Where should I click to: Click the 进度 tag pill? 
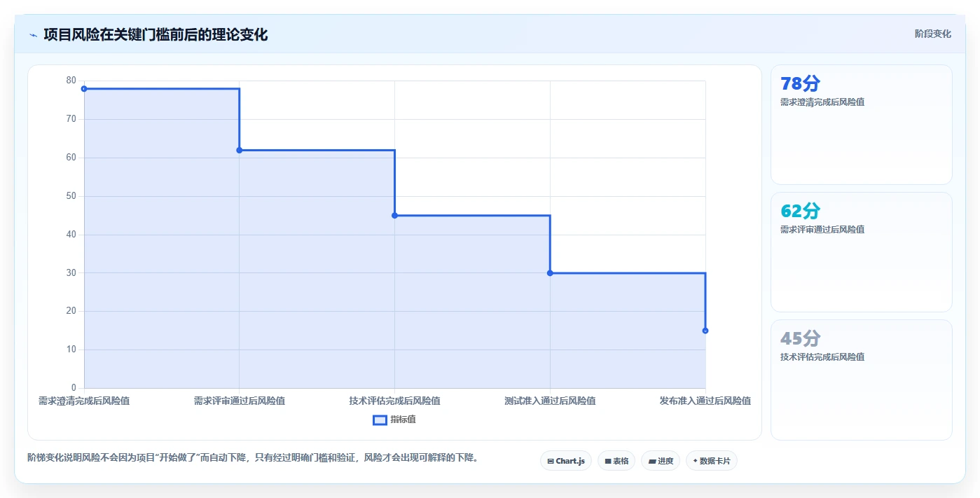[661, 461]
